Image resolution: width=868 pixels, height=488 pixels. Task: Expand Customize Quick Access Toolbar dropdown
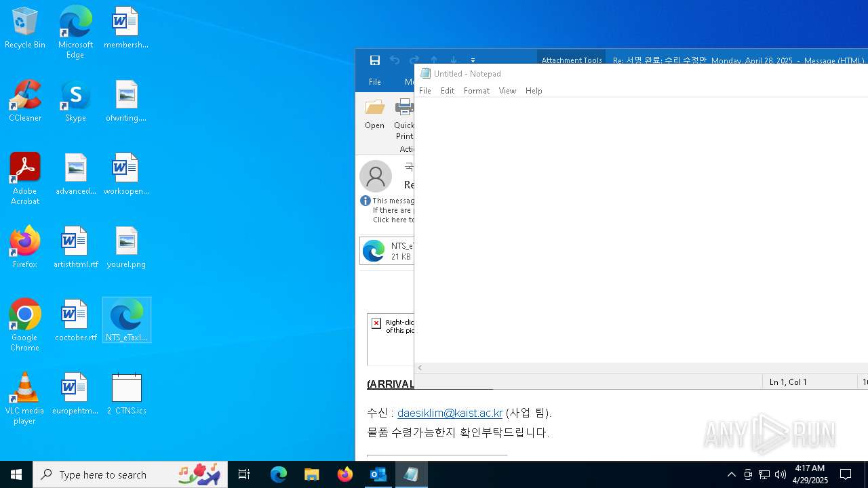pyautogui.click(x=473, y=60)
